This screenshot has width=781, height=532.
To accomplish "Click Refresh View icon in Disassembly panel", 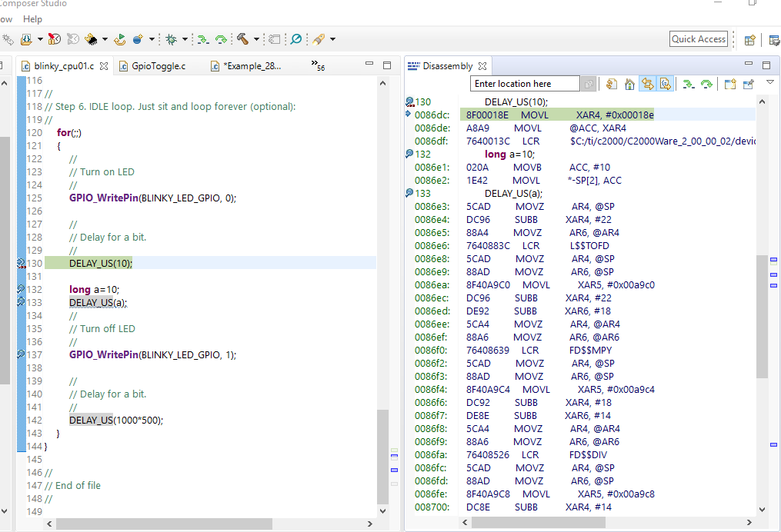I will pos(612,84).
